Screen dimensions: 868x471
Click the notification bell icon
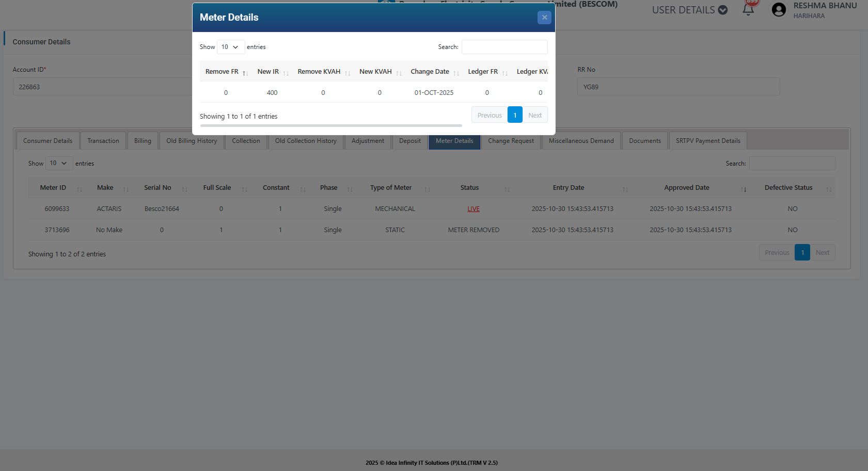pos(748,10)
